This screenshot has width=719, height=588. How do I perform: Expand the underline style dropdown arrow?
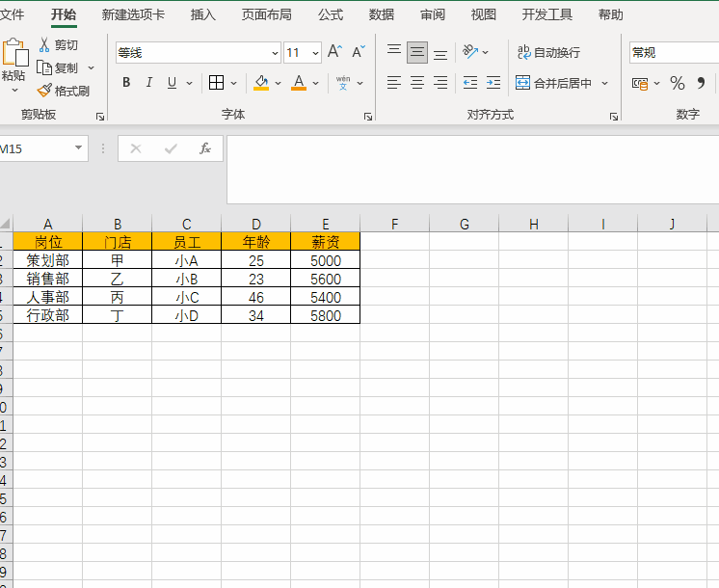(189, 84)
